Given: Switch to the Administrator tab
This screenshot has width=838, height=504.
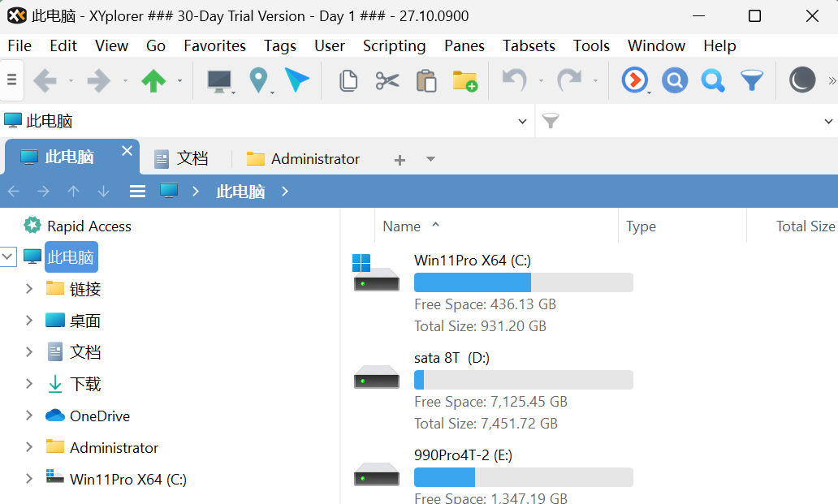Looking at the screenshot, I should point(314,159).
